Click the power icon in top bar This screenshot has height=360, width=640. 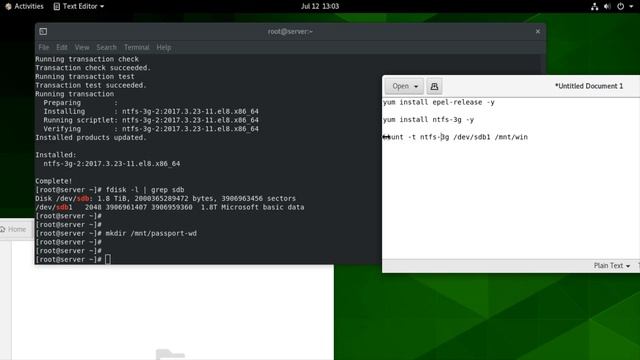(620, 6)
